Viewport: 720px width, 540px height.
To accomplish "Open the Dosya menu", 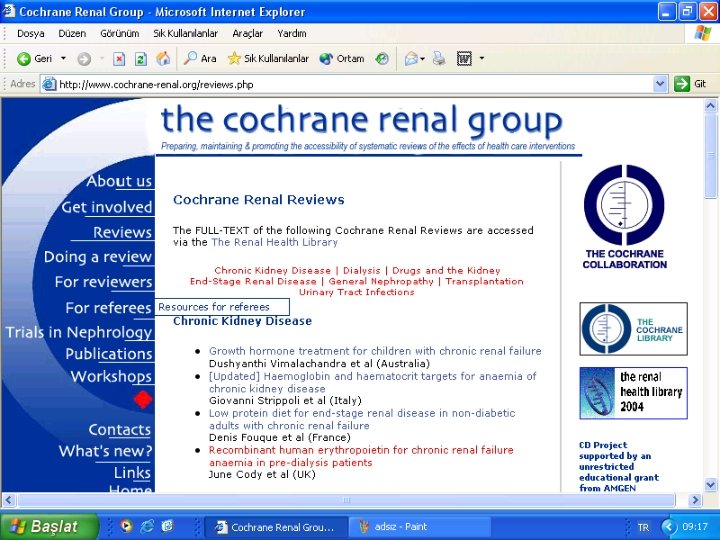I will pos(31,34).
